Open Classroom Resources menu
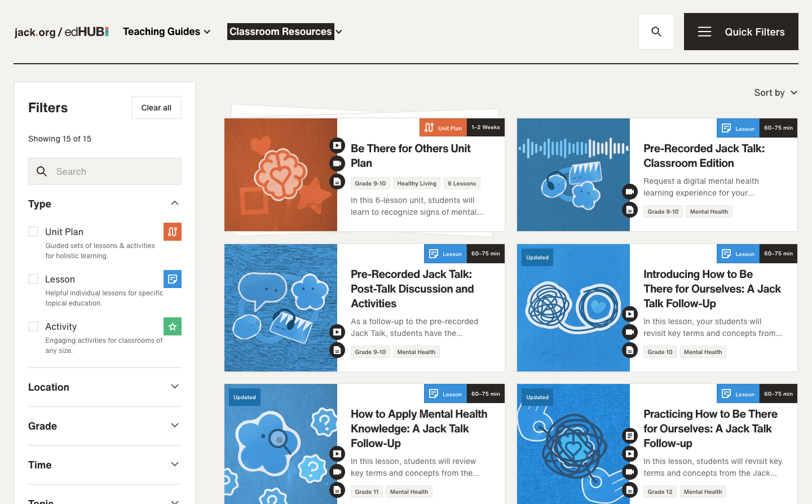Viewport: 812px width, 504px height. pyautogui.click(x=285, y=32)
